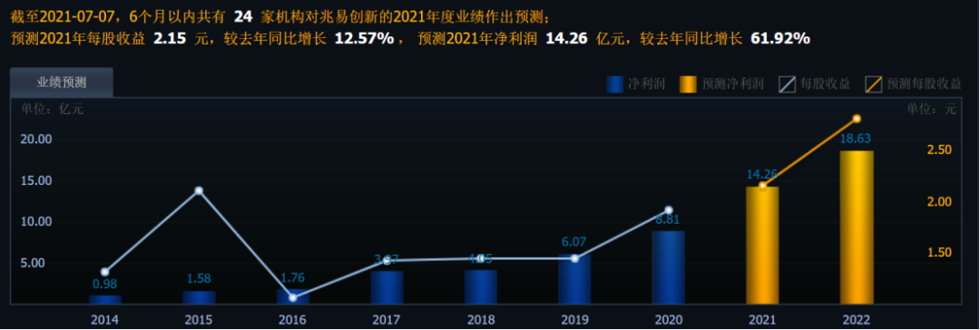Viewport: 980px width, 330px height.
Task: Click the 2017 x-axis year label
Action: pyautogui.click(x=387, y=320)
